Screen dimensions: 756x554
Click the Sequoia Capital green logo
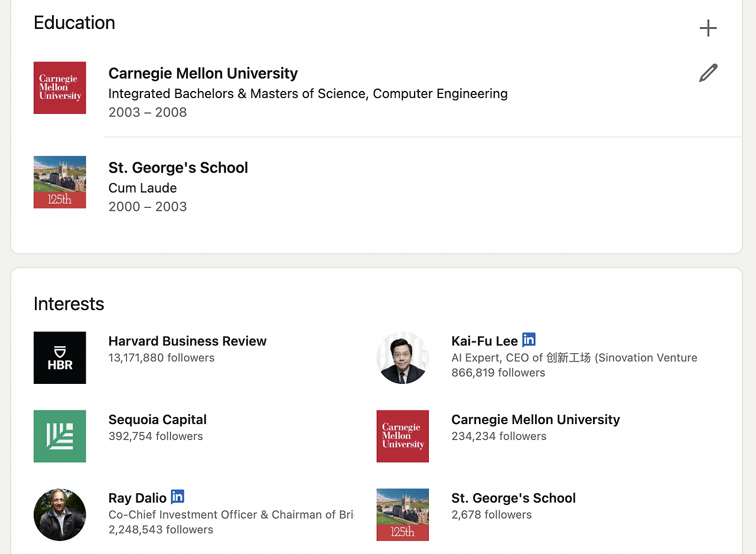60,436
